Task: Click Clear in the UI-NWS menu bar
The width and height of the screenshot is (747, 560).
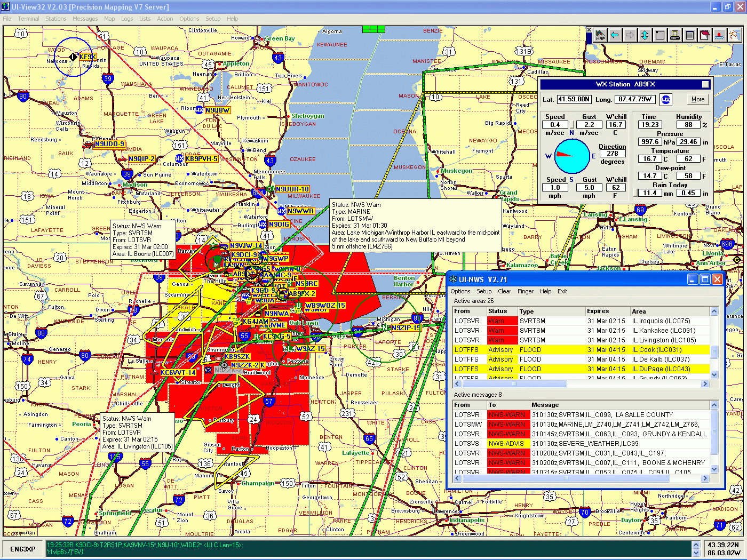Action: [505, 291]
